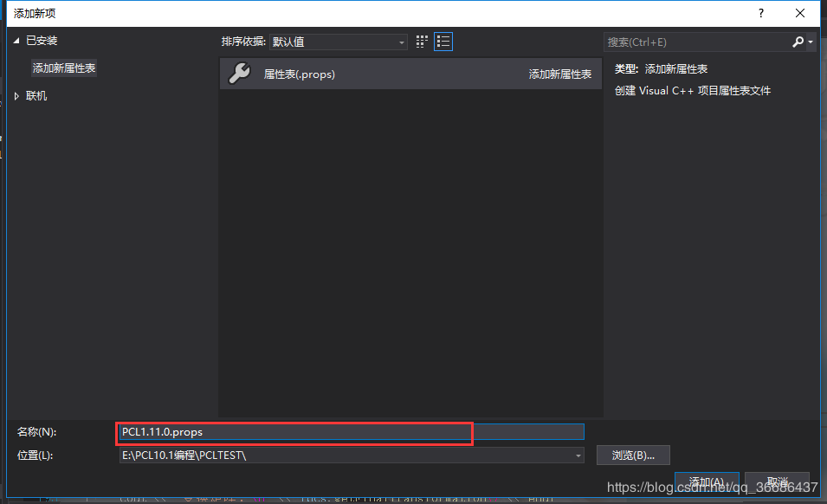Image resolution: width=827 pixels, height=504 pixels.
Task: Open the 位置 path history dropdown
Action: point(578,455)
